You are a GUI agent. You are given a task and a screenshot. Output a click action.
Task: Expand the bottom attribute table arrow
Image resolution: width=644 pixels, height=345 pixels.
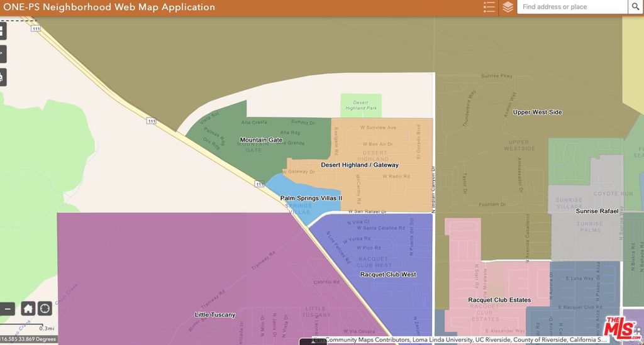tap(313, 341)
